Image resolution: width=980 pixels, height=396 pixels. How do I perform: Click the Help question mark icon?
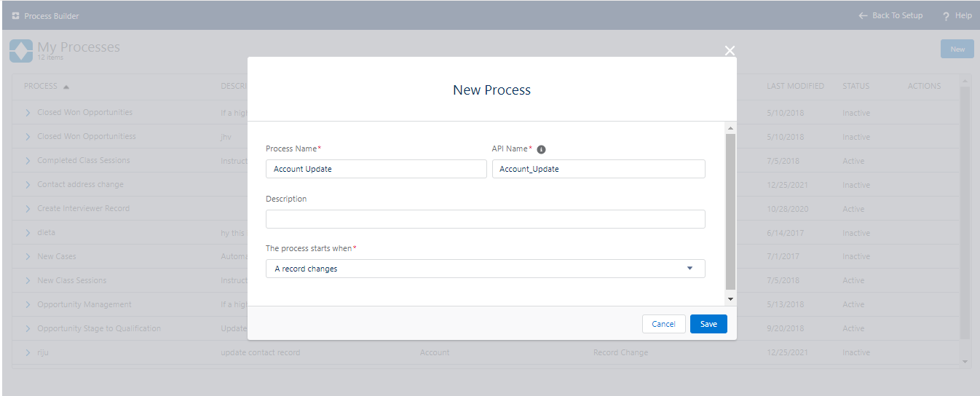(946, 16)
